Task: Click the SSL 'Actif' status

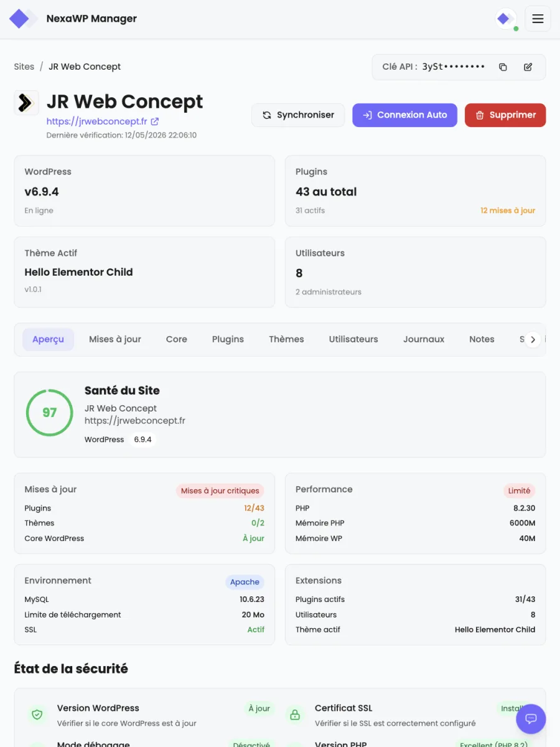Action: [256, 629]
